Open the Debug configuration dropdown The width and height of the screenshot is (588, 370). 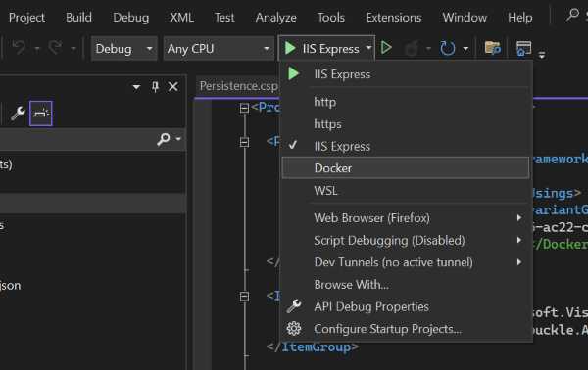(x=124, y=48)
